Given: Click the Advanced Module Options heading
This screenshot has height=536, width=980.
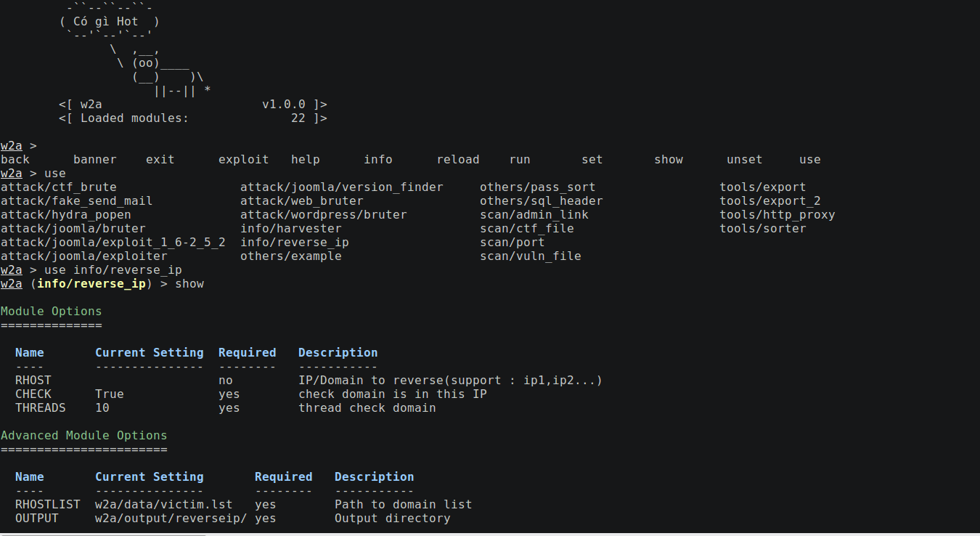Looking at the screenshot, I should pyautogui.click(x=84, y=436).
